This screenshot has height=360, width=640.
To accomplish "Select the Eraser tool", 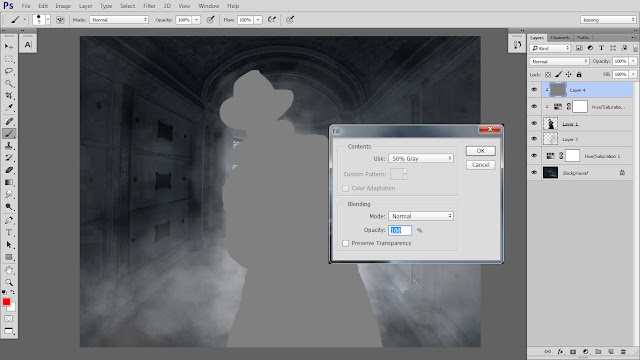I will tap(9, 170).
